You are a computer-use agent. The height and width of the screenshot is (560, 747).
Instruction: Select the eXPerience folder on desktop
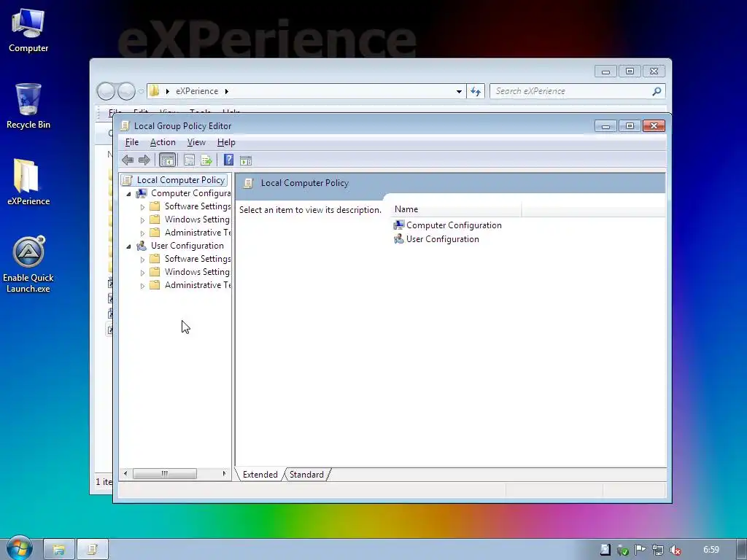(28, 182)
